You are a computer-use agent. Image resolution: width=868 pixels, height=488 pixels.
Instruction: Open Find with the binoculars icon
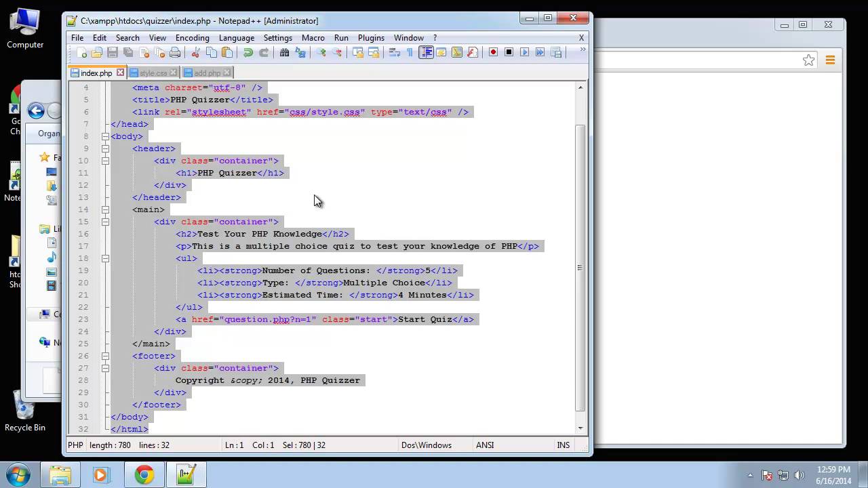coord(285,52)
